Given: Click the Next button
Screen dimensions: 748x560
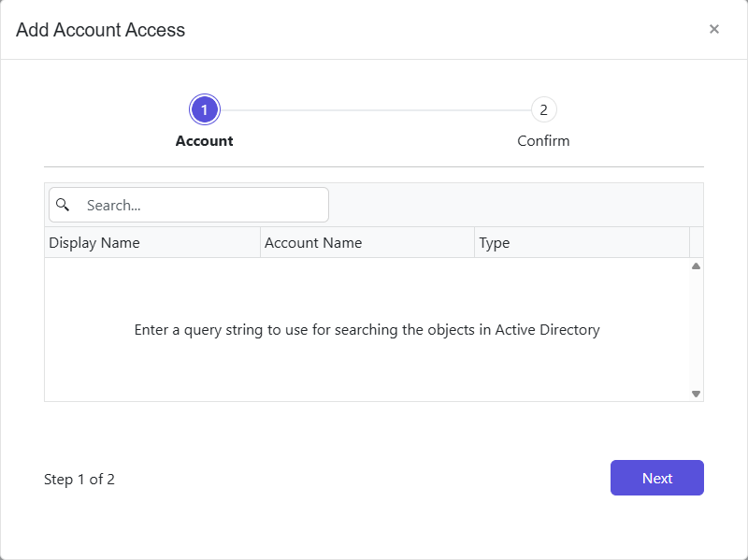Looking at the screenshot, I should pos(657,478).
